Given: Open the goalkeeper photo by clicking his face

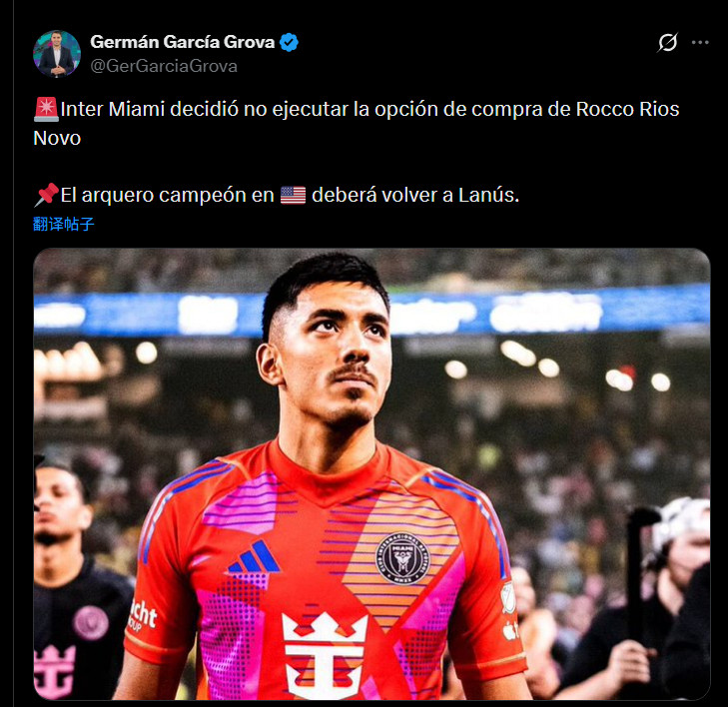Looking at the screenshot, I should 338,351.
